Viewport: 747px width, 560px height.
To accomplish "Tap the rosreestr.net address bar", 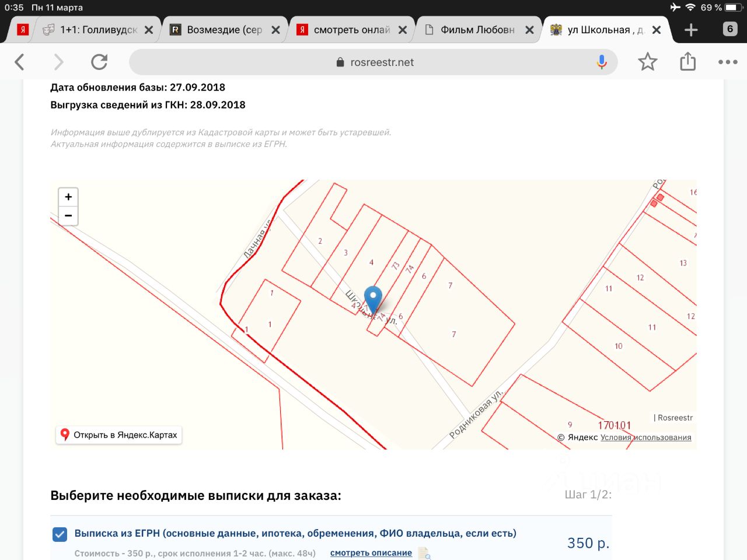I will pyautogui.click(x=373, y=62).
